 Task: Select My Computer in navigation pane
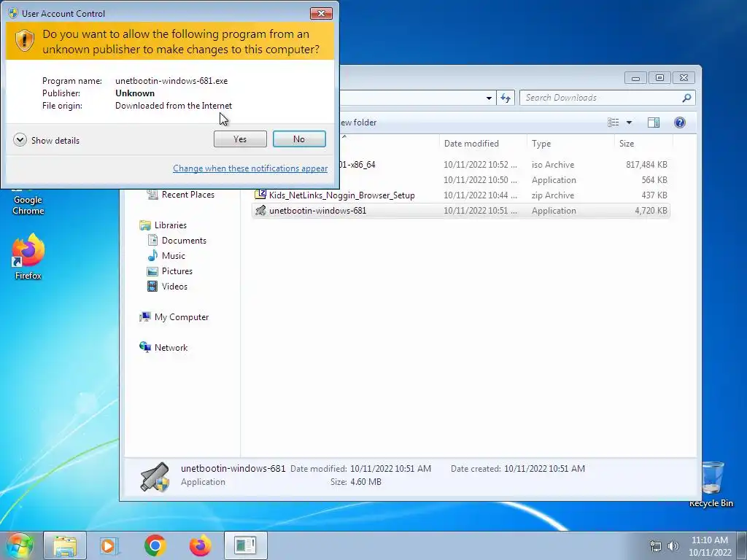pos(181,317)
